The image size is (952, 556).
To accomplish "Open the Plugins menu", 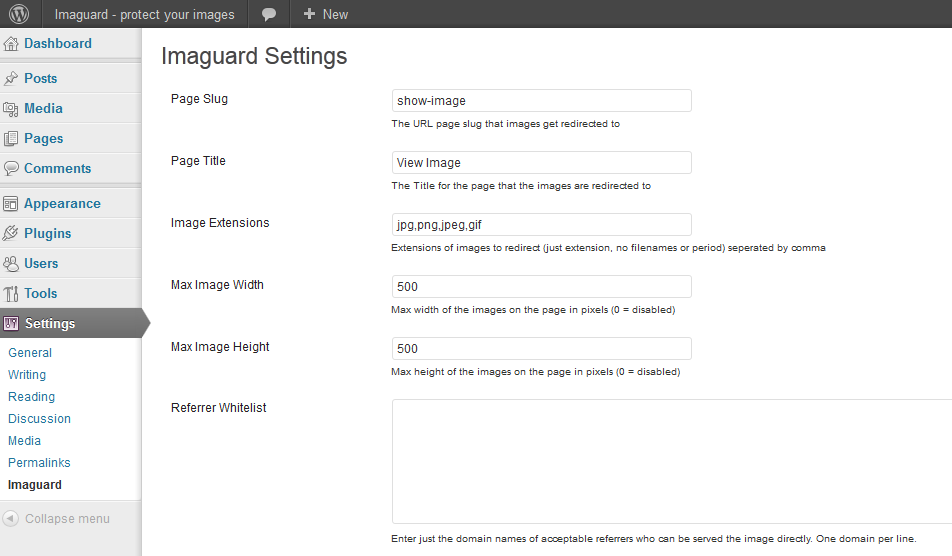I will coord(47,233).
